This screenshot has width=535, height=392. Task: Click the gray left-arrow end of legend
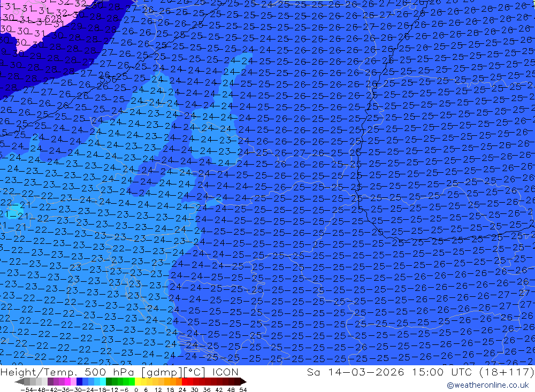pyautogui.click(x=19, y=382)
